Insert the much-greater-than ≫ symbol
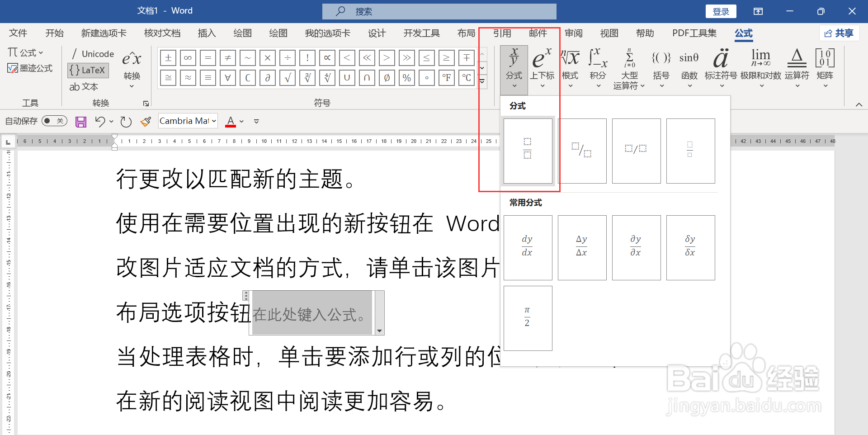Screen dimensions: 868x435 407,58
